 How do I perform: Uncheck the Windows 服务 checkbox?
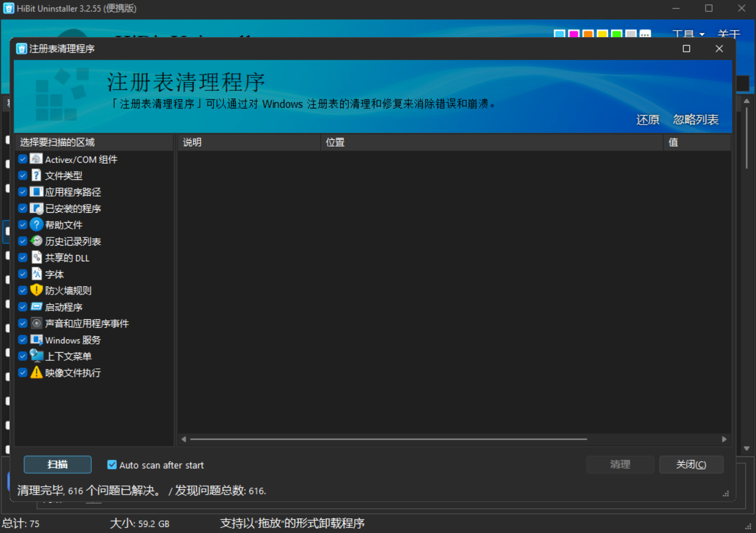click(x=22, y=340)
